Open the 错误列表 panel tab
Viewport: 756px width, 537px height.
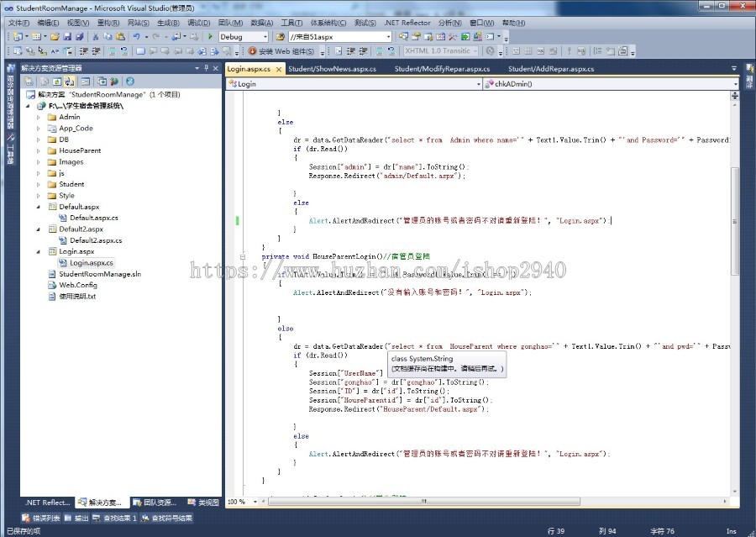point(41,519)
